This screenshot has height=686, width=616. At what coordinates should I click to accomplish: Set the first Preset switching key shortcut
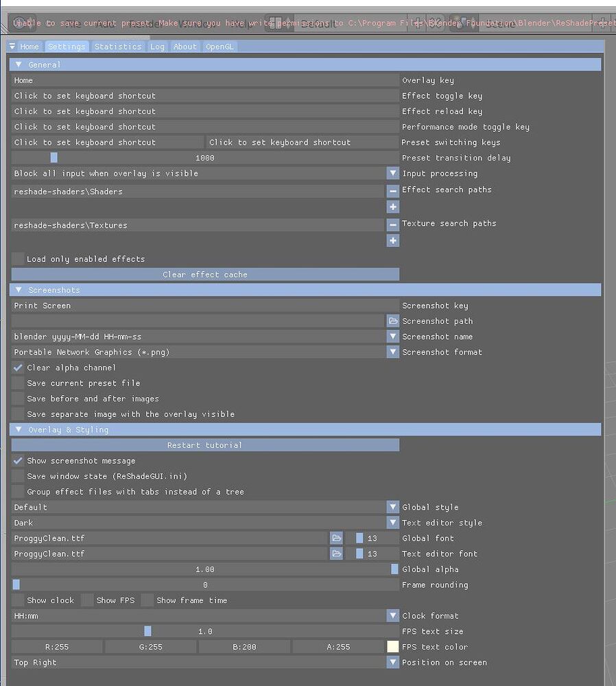[108, 142]
